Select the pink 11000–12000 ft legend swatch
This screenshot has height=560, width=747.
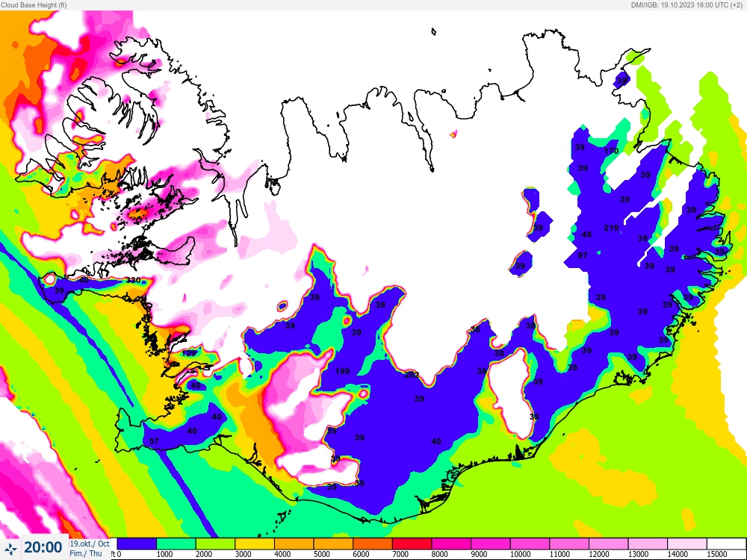pos(569,544)
